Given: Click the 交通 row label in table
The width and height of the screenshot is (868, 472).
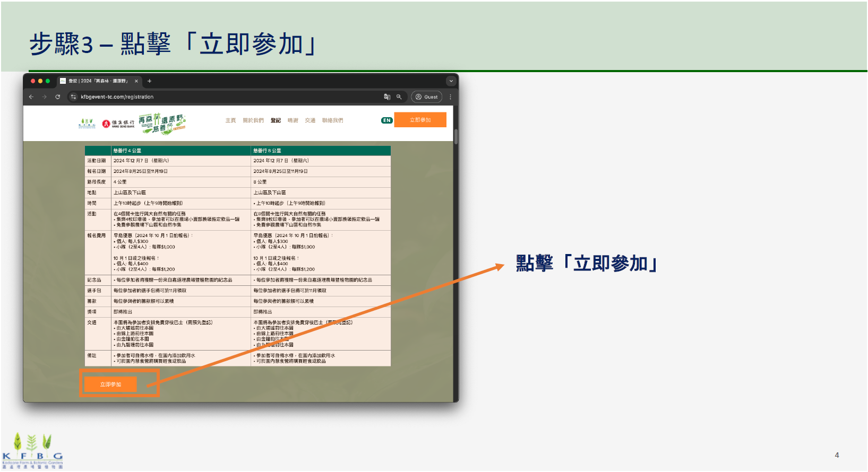Looking at the screenshot, I should (x=92, y=322).
